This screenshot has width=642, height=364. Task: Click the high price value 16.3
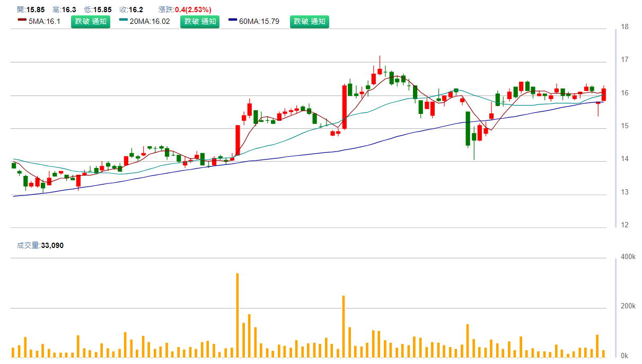[69, 10]
